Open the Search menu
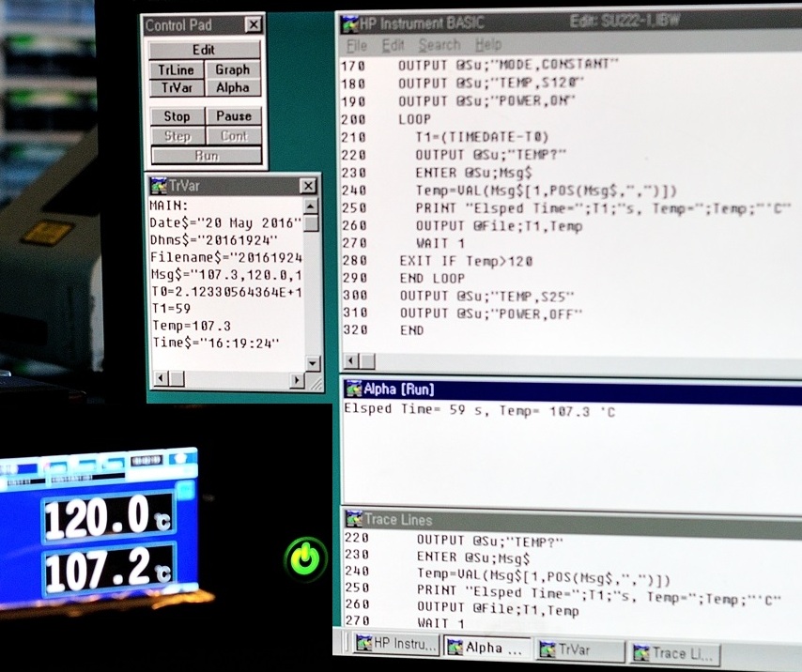This screenshot has width=802, height=672. pyautogui.click(x=440, y=45)
